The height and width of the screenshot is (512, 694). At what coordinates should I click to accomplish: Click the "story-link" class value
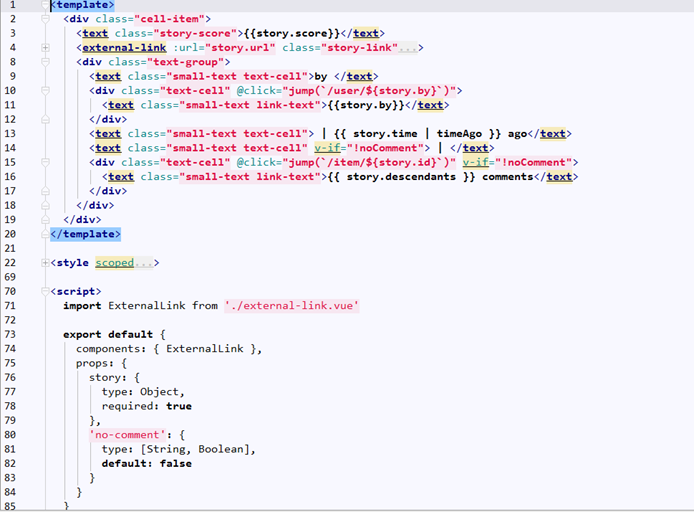[359, 48]
